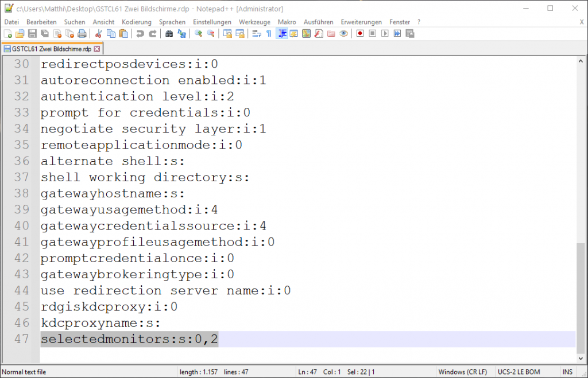Copy selection toolbar icon

point(111,34)
